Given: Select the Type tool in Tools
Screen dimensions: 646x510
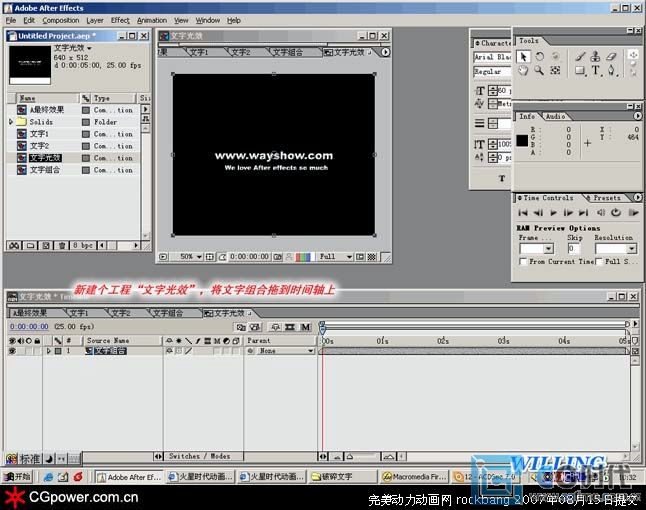Looking at the screenshot, I should 596,71.
